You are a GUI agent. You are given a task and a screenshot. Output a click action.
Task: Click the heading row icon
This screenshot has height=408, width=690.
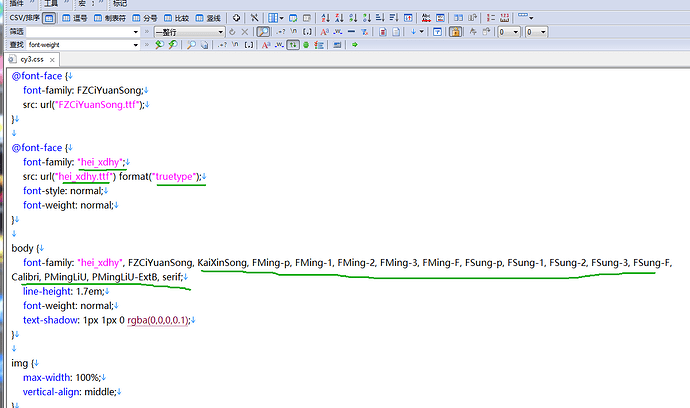(x=307, y=18)
